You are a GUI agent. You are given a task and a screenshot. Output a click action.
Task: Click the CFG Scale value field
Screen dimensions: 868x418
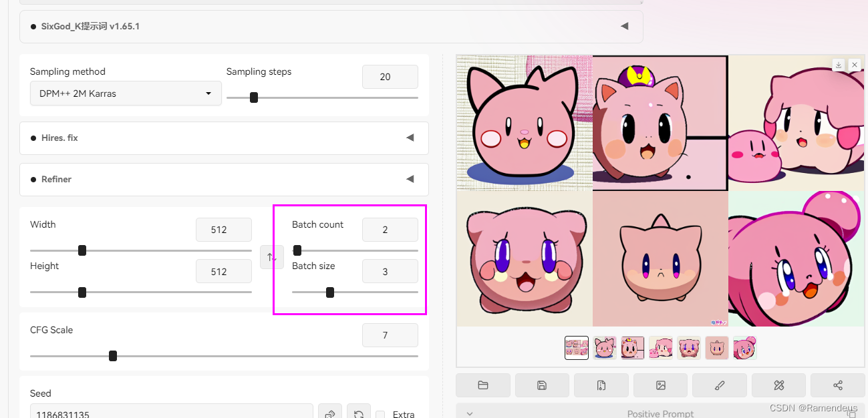(x=390, y=335)
